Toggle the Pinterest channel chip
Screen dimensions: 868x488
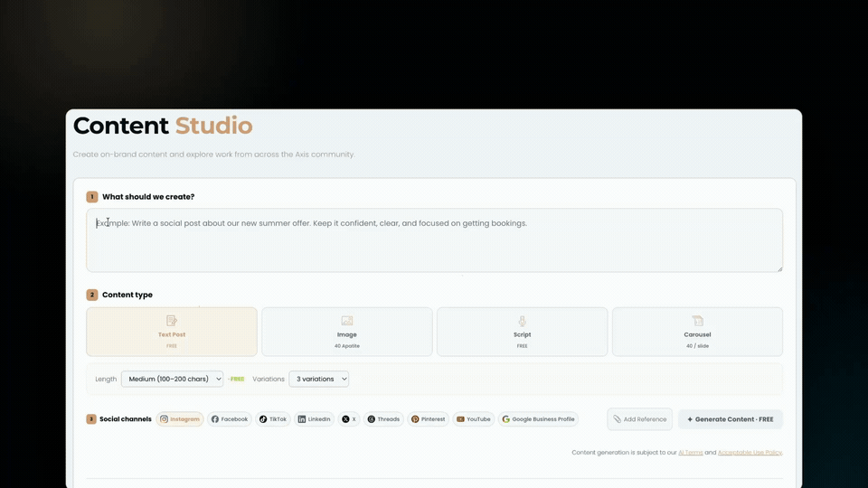(428, 419)
